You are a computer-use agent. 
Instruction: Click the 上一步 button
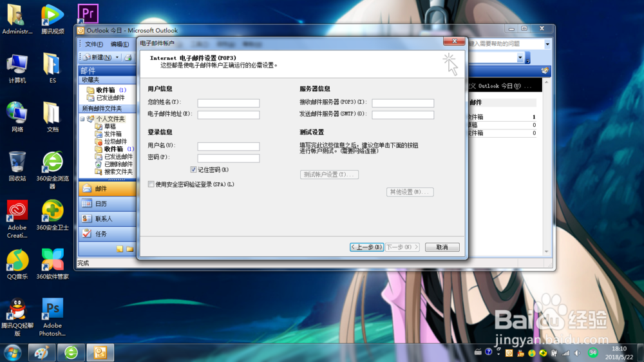pos(367,247)
